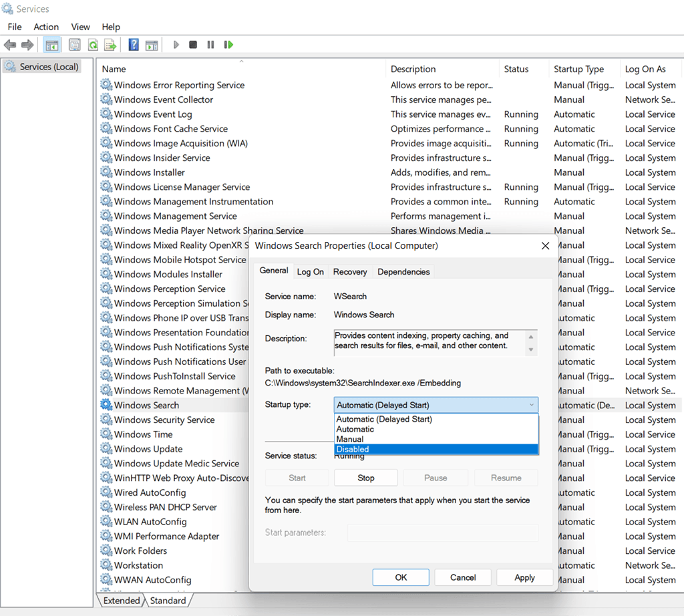
Task: Click the gear icon beside Work Folders
Action: tap(106, 550)
